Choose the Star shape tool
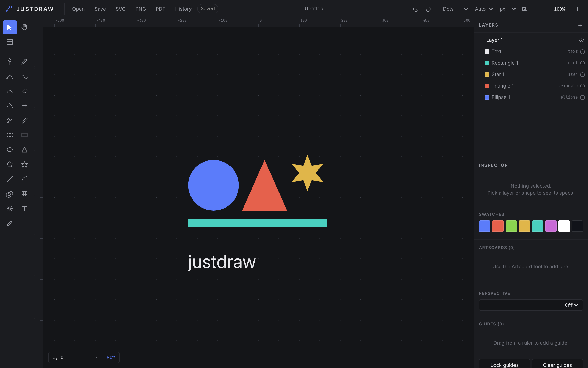 click(x=24, y=165)
